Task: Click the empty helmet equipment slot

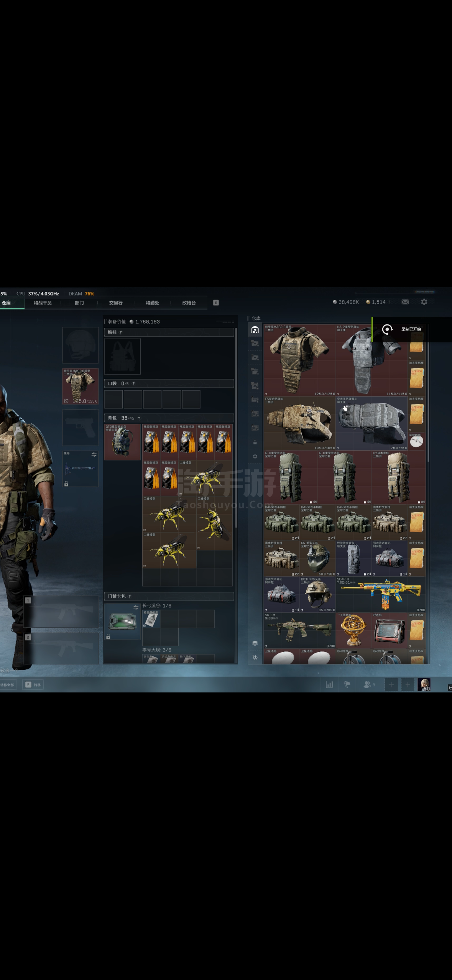Action: pyautogui.click(x=81, y=345)
